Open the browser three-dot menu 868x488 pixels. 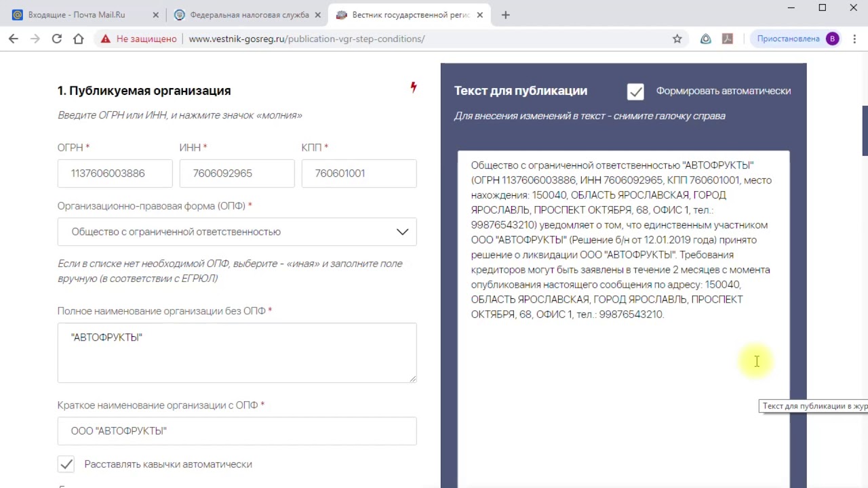click(854, 39)
